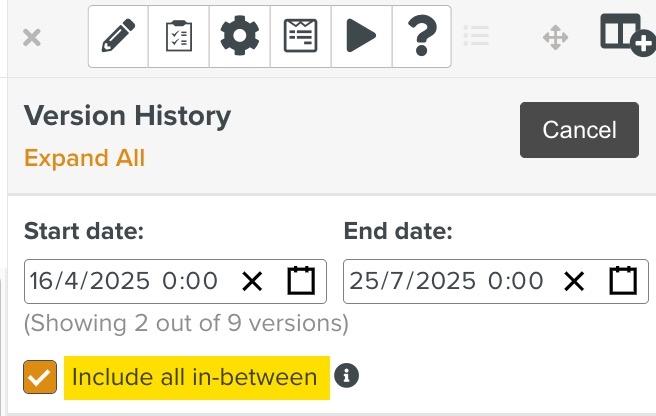Clear the Start date value
The image size is (656, 416).
point(252,281)
